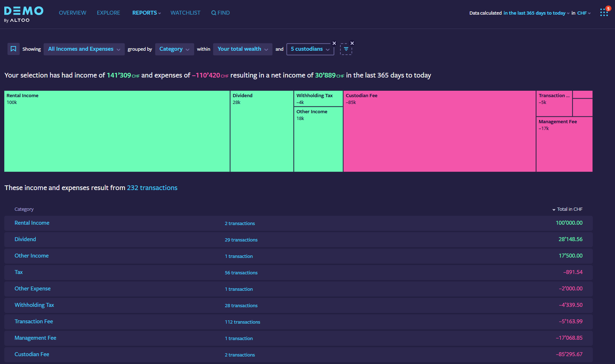
Task: Change the time period dropdown in header
Action: click(536, 13)
